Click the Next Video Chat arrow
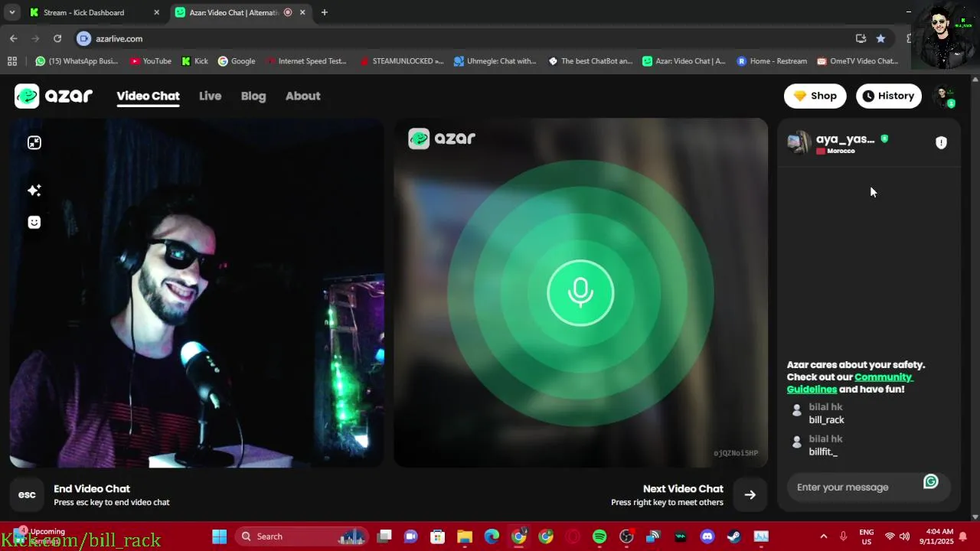The height and width of the screenshot is (551, 980). point(750,494)
